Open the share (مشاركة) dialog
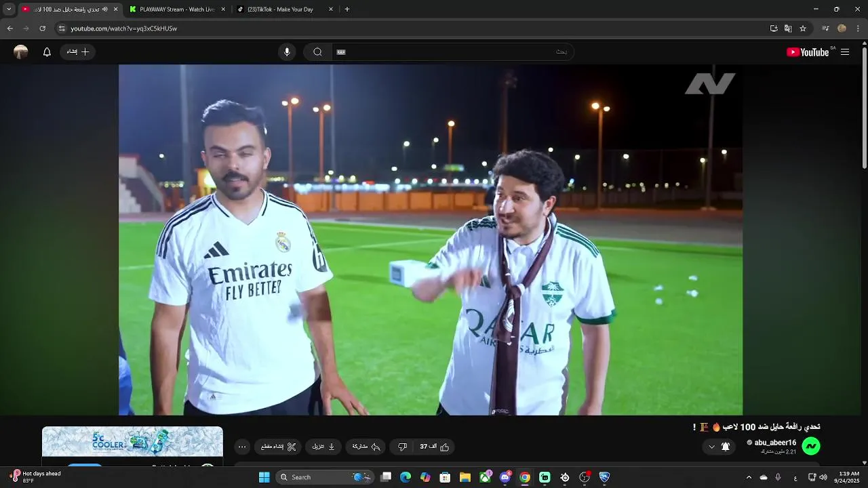The width and height of the screenshot is (868, 488). tap(366, 447)
